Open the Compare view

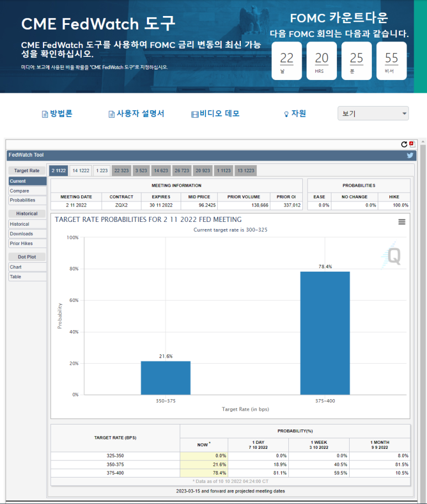tap(28, 191)
